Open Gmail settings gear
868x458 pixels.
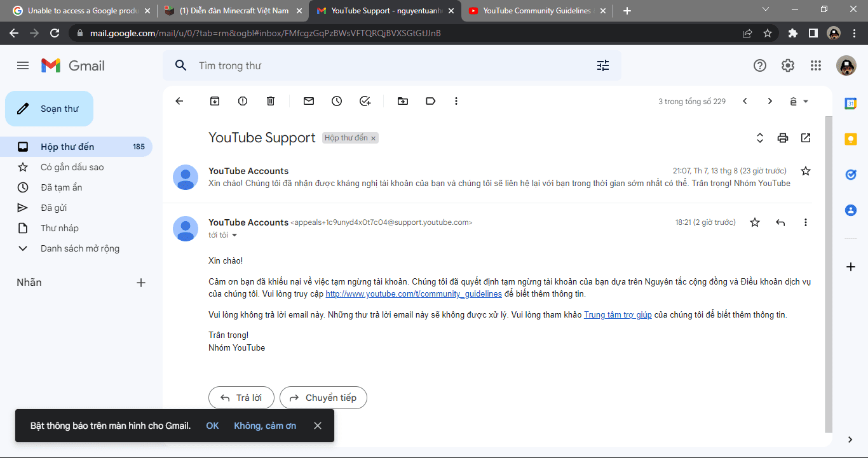point(788,65)
